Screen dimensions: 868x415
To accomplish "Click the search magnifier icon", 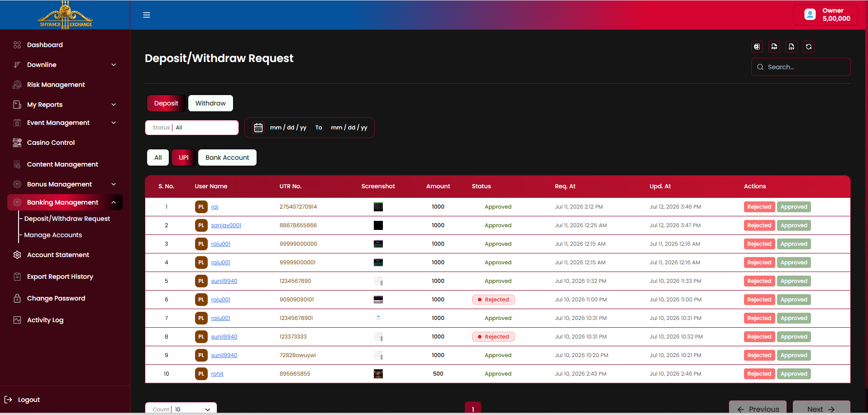I will coord(760,67).
